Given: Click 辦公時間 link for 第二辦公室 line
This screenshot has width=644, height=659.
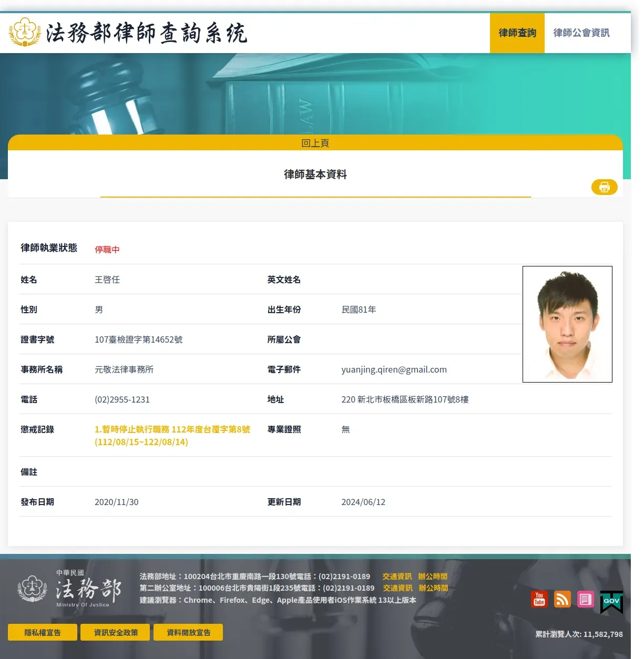Looking at the screenshot, I should (433, 588).
